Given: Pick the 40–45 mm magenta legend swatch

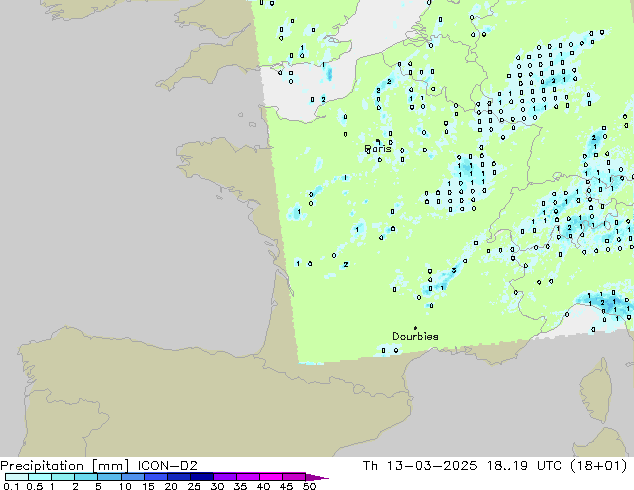Looking at the screenshot, I should pos(271,477).
